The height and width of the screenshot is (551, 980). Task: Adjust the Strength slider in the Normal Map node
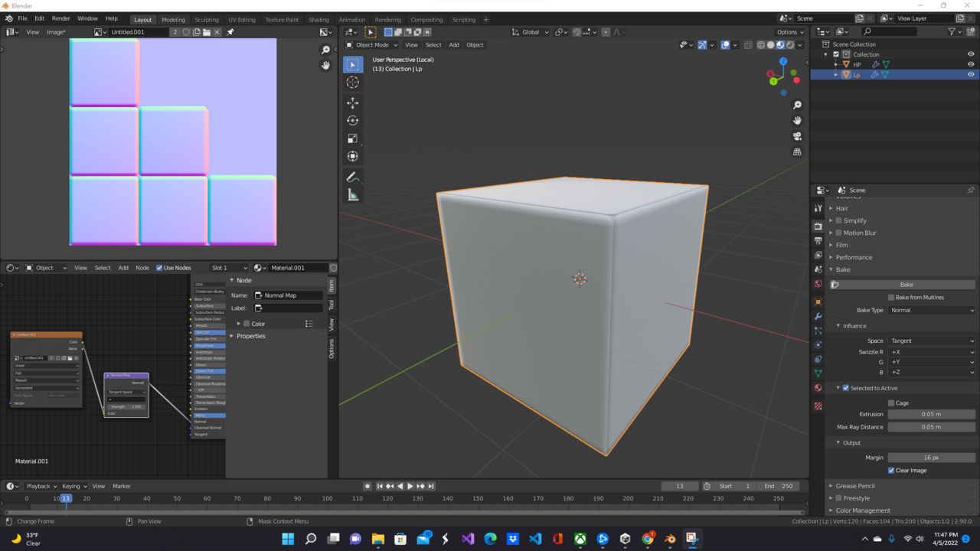coord(125,406)
